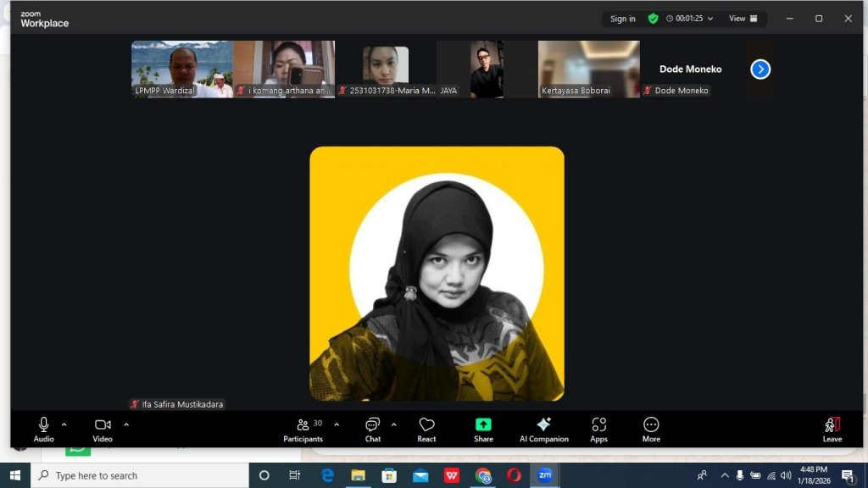Expand the Participants options arrow
This screenshot has height=488, width=868.
pos(337,424)
